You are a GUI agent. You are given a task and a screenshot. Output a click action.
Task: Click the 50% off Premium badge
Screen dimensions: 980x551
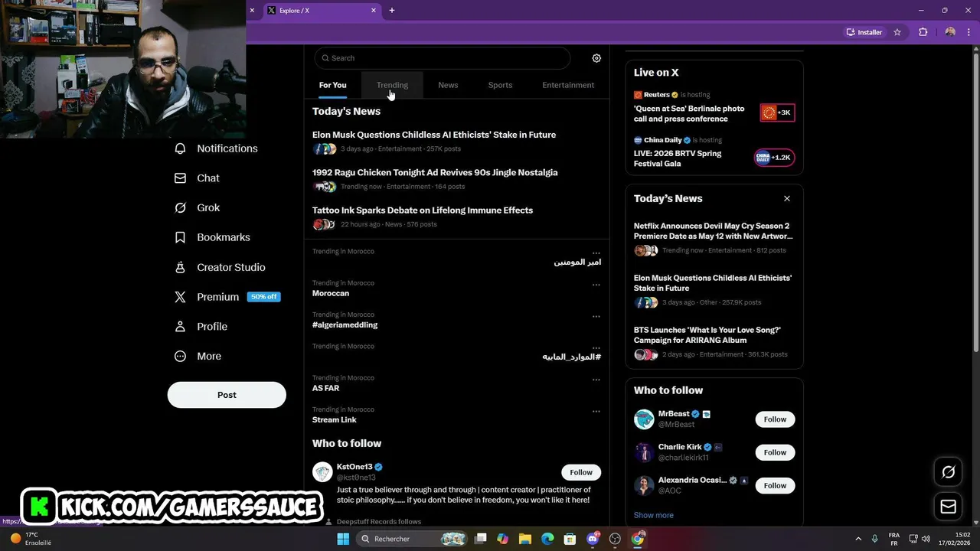264,297
